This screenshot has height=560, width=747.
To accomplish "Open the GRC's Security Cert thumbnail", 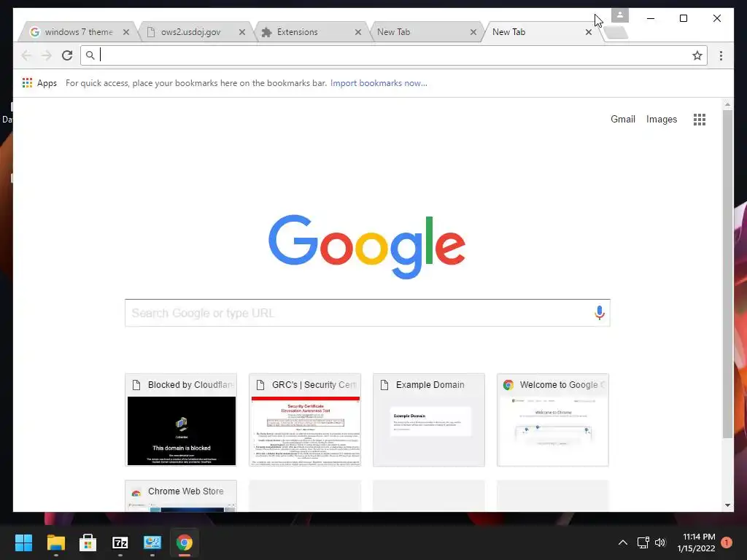I will [305, 420].
